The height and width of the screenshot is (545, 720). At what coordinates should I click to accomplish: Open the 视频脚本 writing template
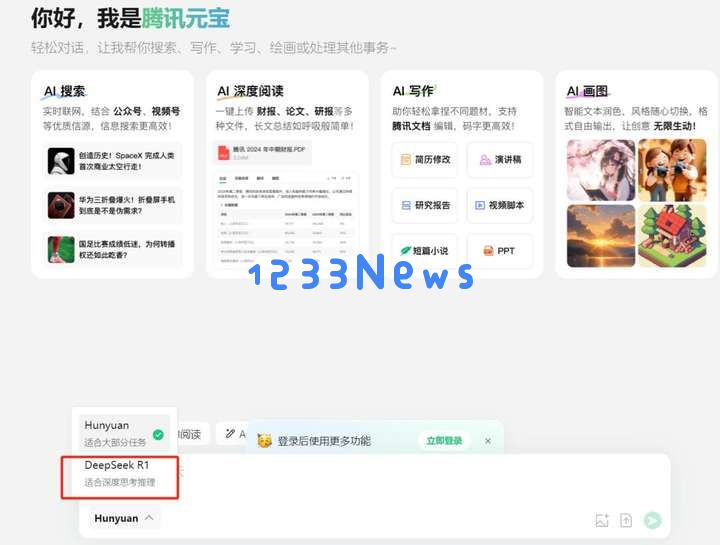pyautogui.click(x=500, y=205)
